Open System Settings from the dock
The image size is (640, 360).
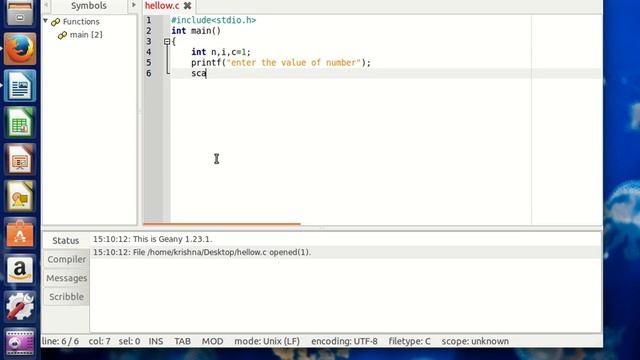pos(20,306)
